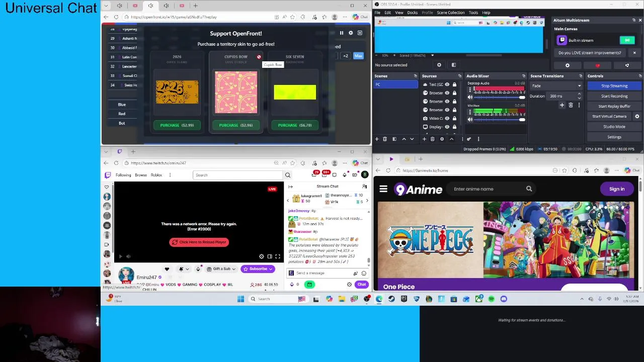The width and height of the screenshot is (644, 362).
Task: Open source properties gear in OBS Sources
Action: pyautogui.click(x=442, y=139)
